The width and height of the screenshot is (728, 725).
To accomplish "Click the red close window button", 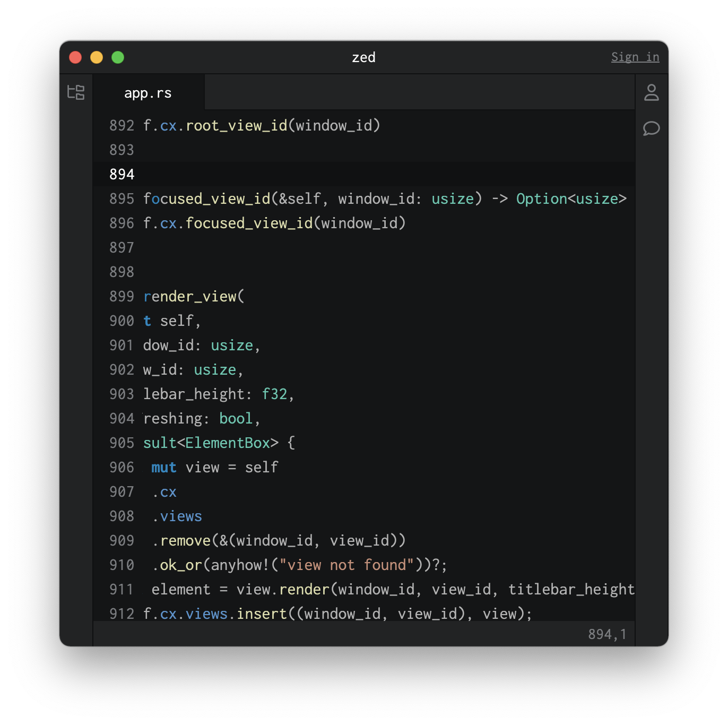I will tap(75, 57).
